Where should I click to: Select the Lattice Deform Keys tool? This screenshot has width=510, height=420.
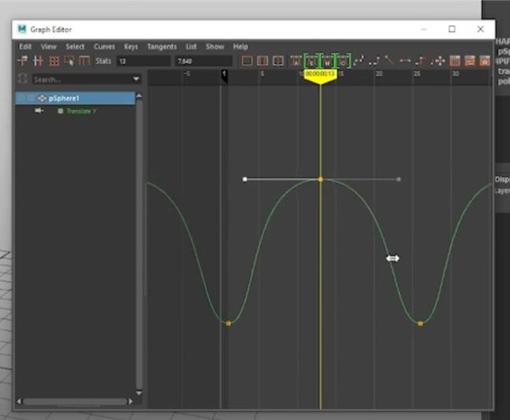click(54, 61)
